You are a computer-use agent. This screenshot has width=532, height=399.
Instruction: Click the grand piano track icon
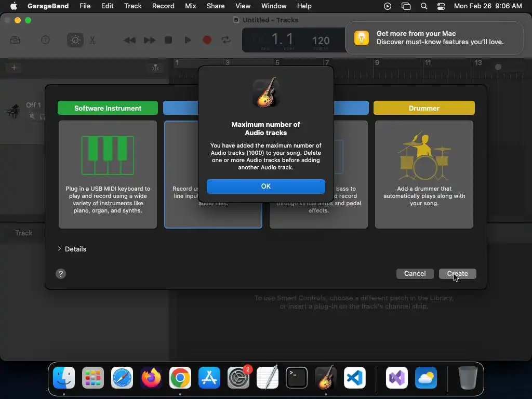tap(13, 111)
